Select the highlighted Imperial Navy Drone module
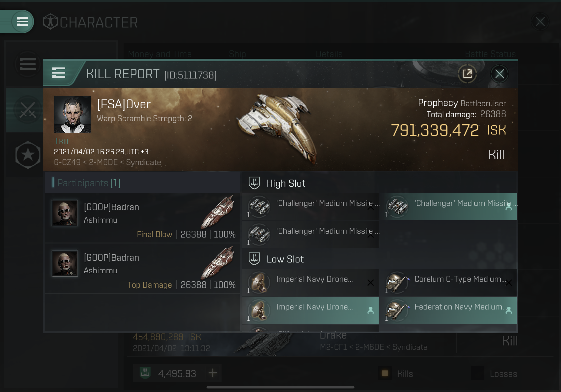 (310, 310)
